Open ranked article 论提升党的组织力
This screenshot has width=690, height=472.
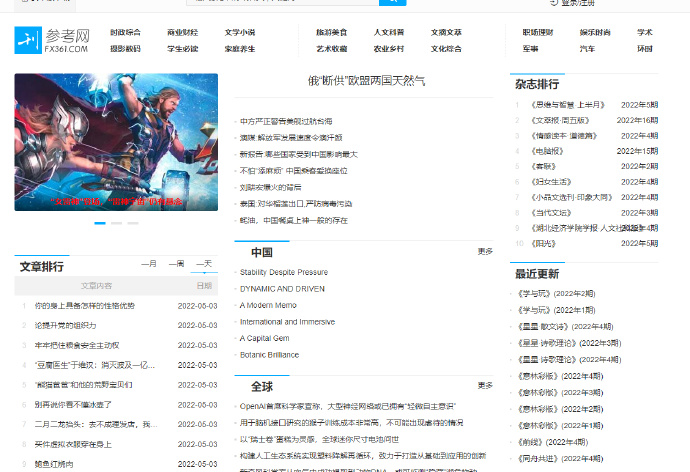point(66,325)
